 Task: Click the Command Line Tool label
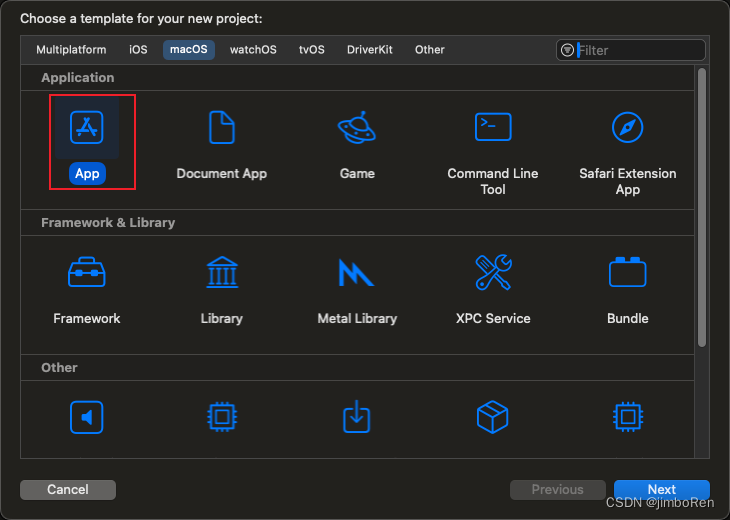coord(493,181)
